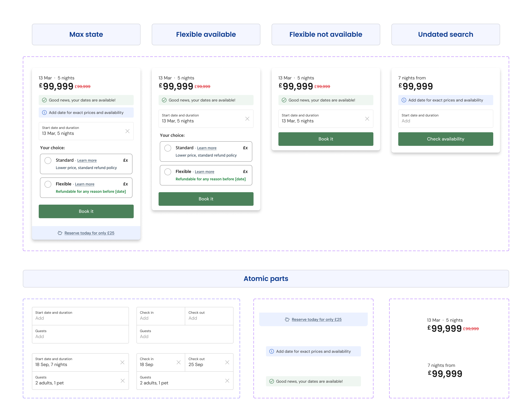Image resolution: width=528 pixels, height=420 pixels.
Task: Clear the '18 Sep, 7 nights' field
Action: point(122,362)
